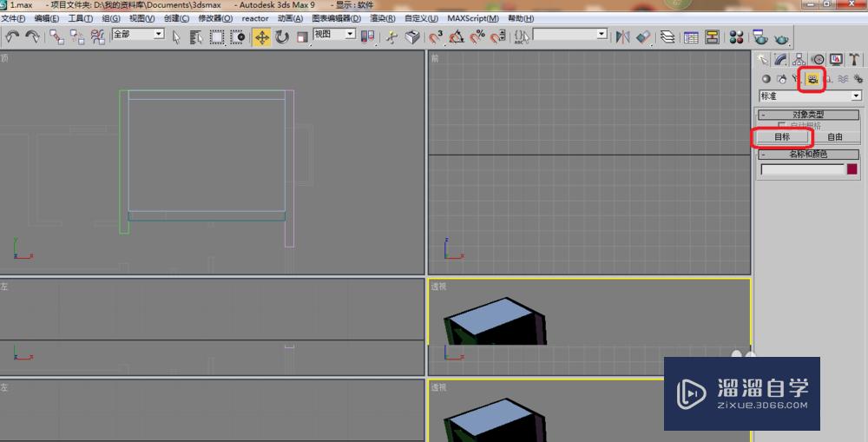Open the 视图 reference coordinate dropdown

[334, 34]
